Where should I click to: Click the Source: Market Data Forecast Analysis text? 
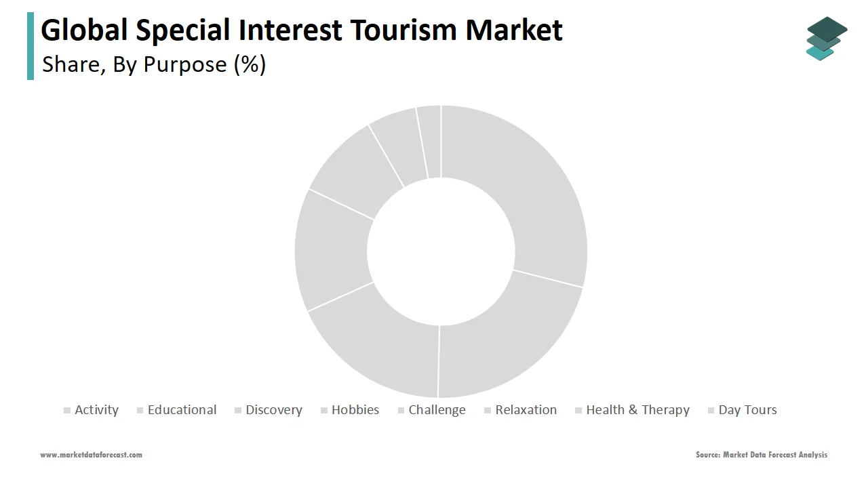761,455
